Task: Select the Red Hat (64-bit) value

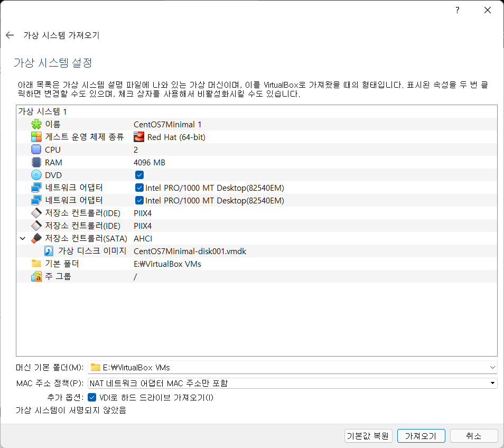Action: point(176,137)
